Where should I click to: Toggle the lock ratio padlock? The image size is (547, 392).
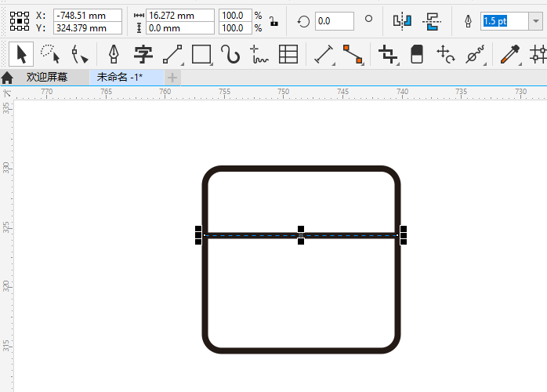pos(273,21)
